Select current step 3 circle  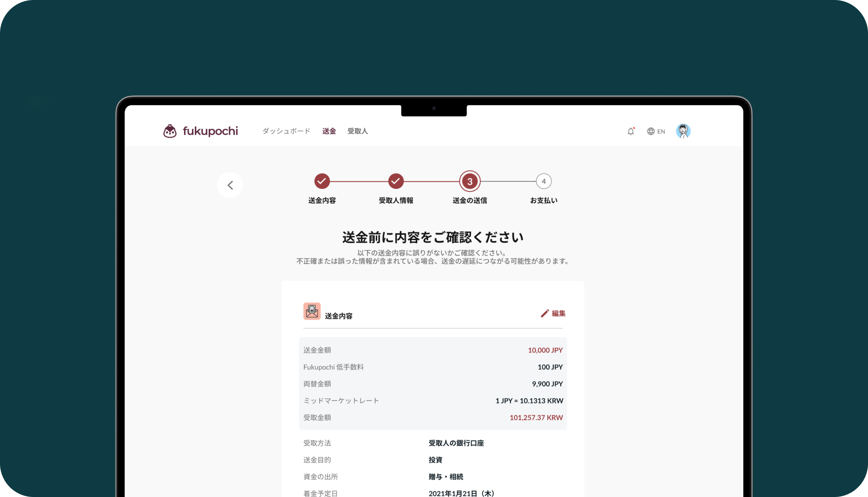coord(470,181)
